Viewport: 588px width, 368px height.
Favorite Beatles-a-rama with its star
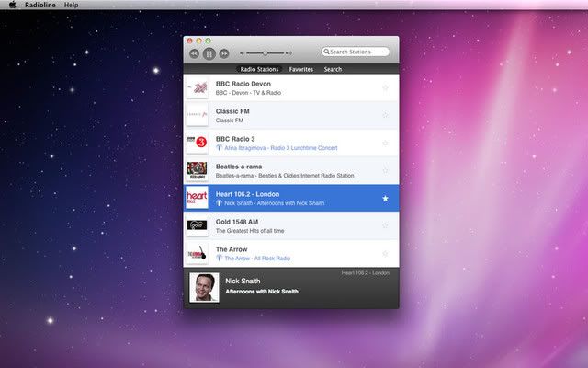tap(385, 170)
